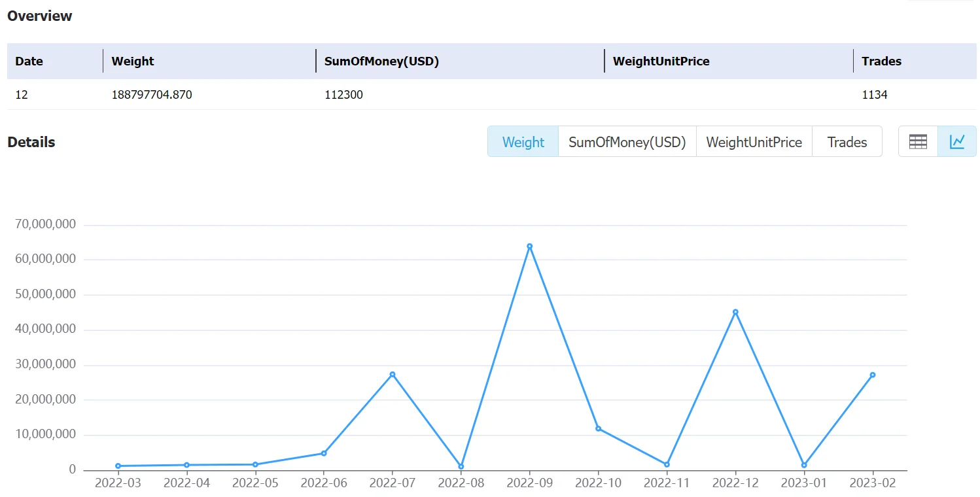Switch to table view icon

pos(918,141)
